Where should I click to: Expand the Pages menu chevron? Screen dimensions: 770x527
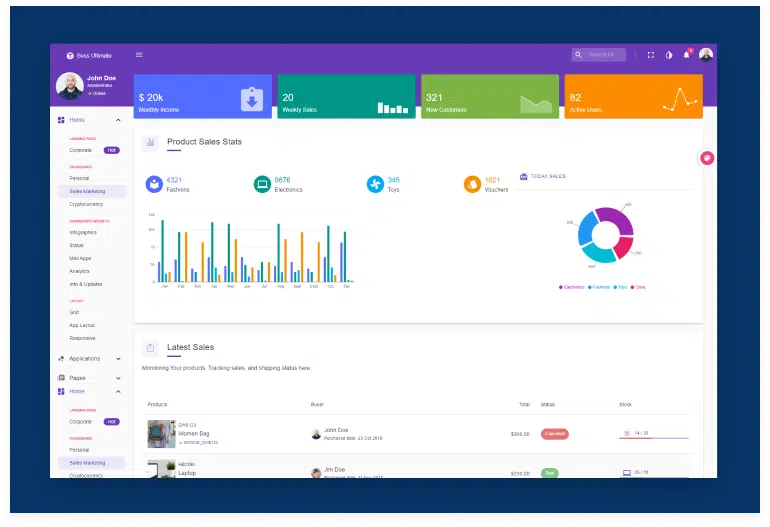click(x=118, y=378)
